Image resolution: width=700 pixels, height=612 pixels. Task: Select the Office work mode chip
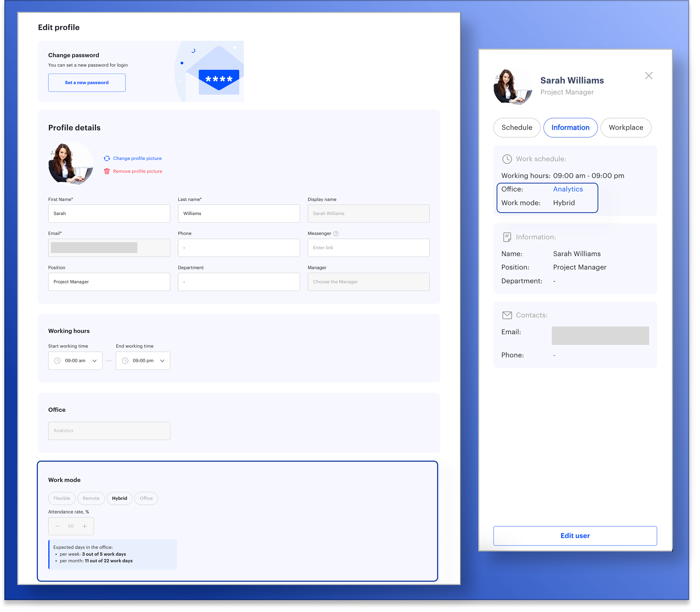click(x=146, y=498)
